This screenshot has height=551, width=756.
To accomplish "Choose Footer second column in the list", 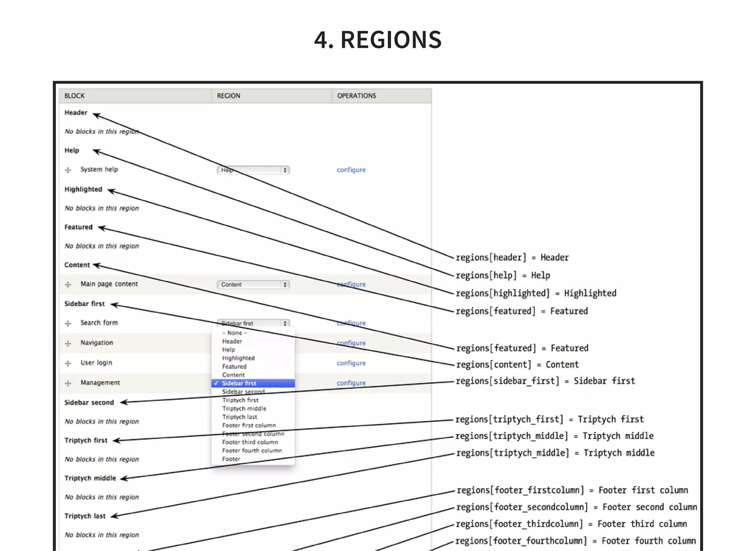I will [253, 434].
